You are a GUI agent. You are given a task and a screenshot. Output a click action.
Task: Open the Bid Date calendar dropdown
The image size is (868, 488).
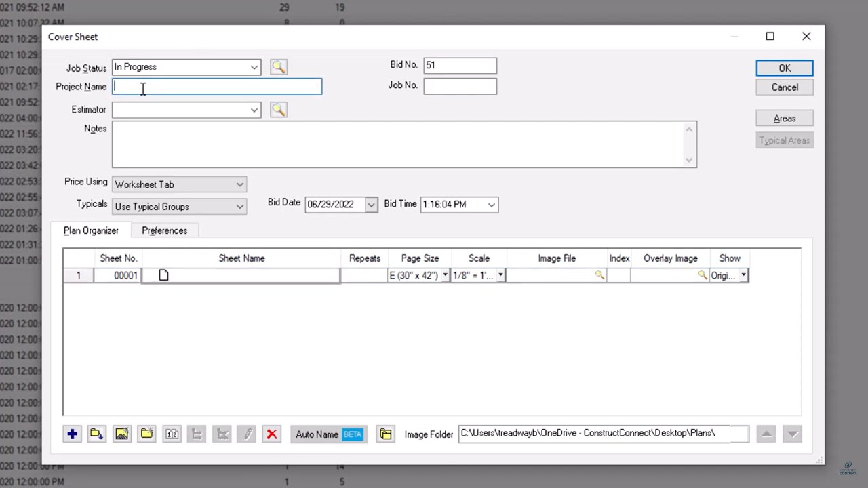click(371, 204)
